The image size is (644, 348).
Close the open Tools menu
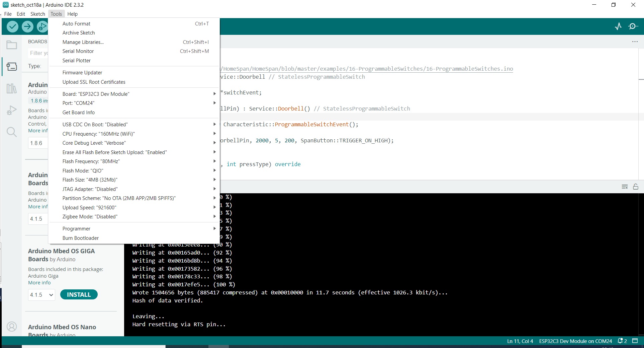56,14
